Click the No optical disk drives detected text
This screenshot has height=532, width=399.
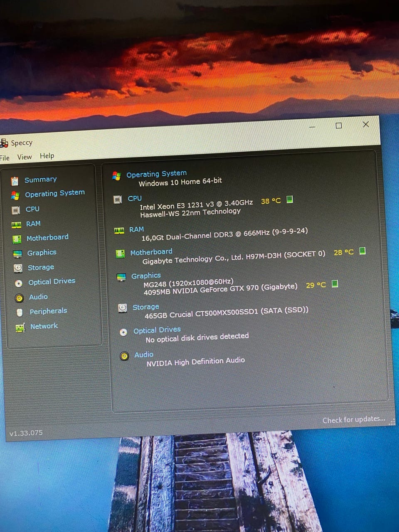tap(197, 338)
